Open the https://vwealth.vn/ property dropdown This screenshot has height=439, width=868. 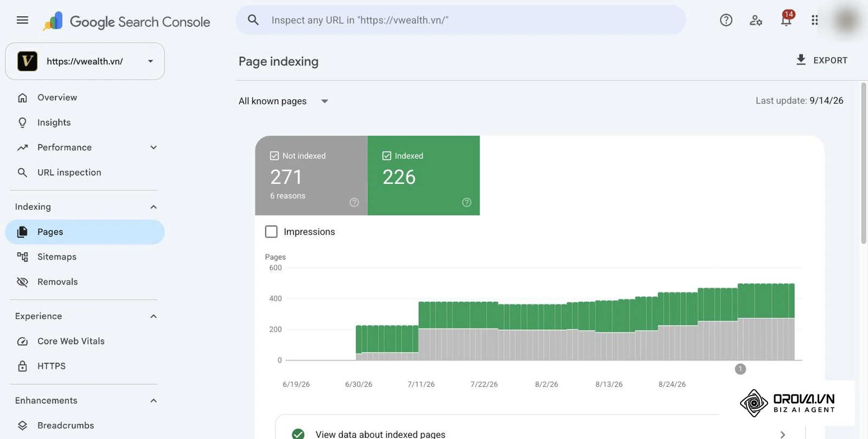(85, 61)
